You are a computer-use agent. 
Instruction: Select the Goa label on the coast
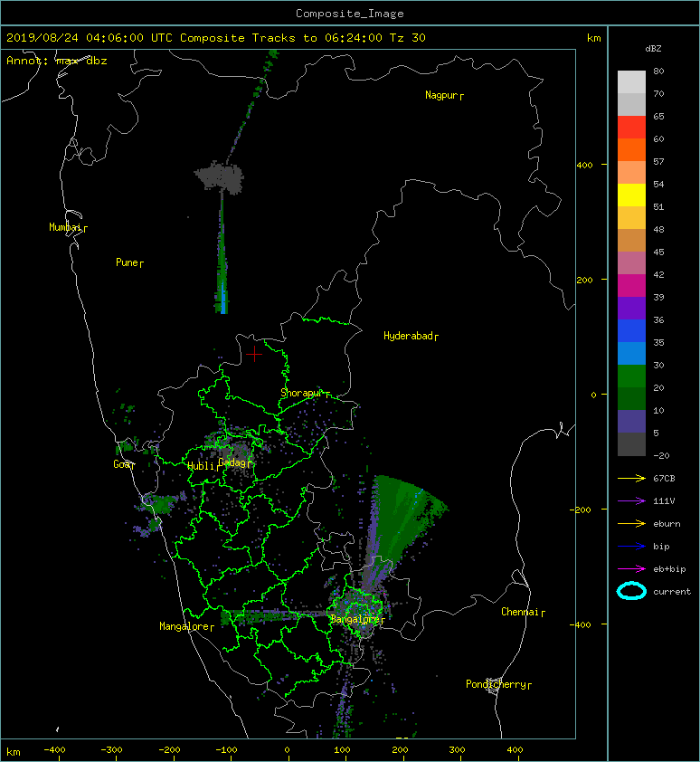[121, 464]
